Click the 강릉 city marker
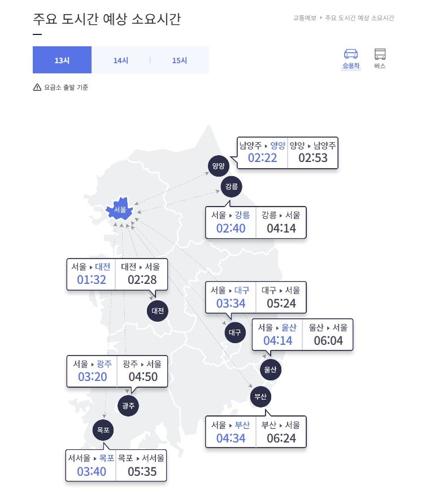 click(x=232, y=186)
